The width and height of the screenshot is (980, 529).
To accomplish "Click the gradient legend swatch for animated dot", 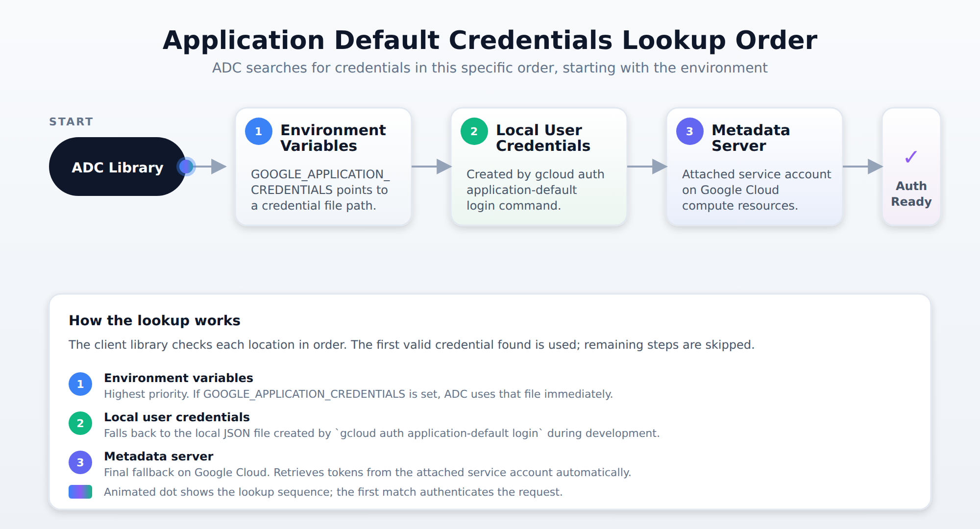I will click(x=80, y=492).
